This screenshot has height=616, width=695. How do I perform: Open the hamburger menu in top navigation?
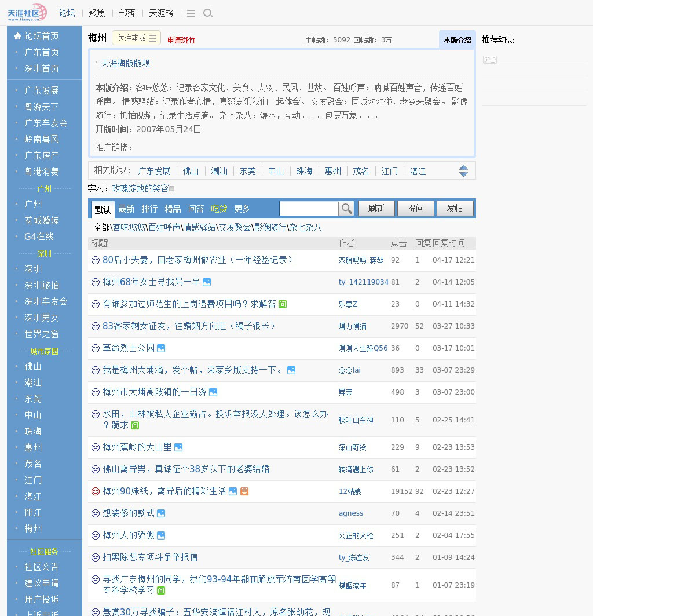coord(191,13)
